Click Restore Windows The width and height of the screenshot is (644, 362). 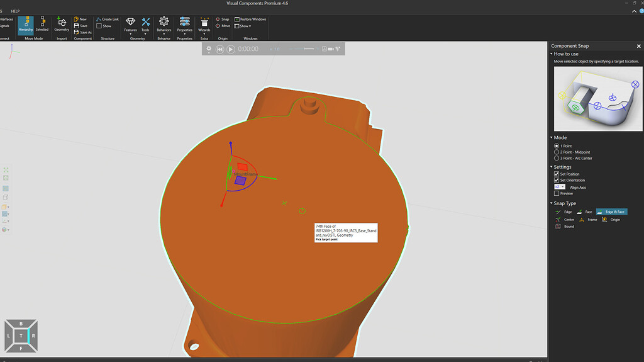click(x=250, y=19)
